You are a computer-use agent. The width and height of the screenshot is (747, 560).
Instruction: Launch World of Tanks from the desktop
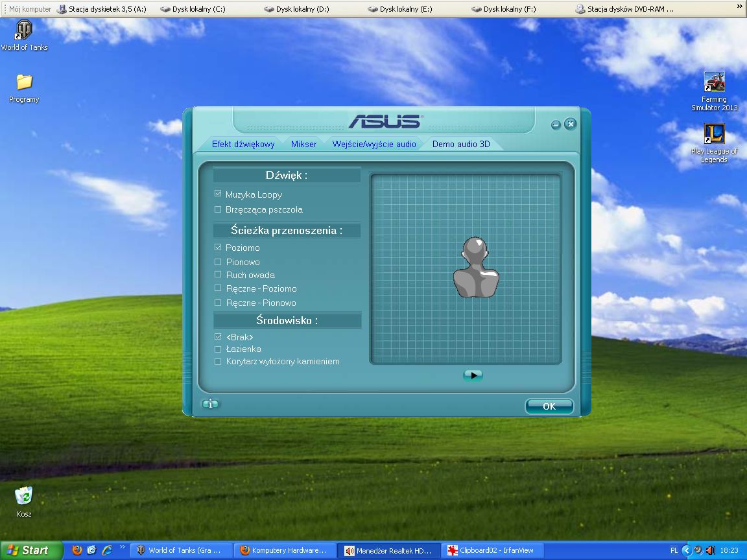[24, 31]
